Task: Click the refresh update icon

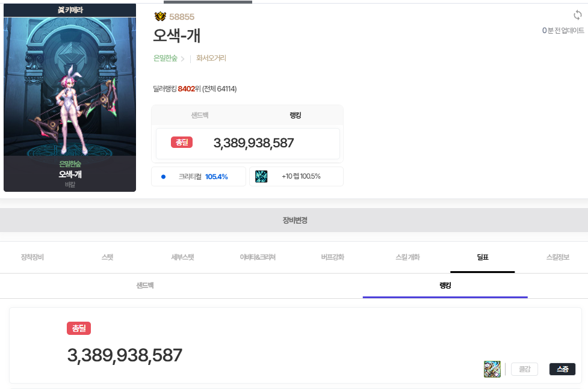Action: tap(578, 16)
